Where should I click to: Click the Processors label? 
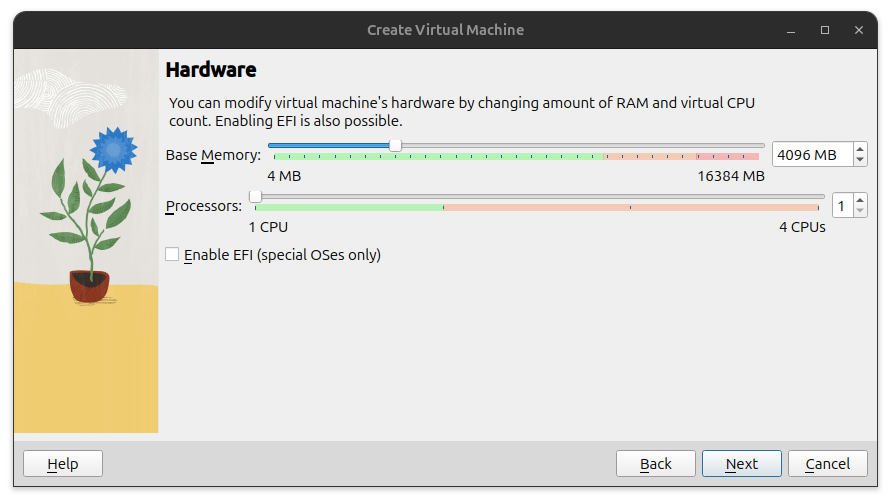pos(204,206)
